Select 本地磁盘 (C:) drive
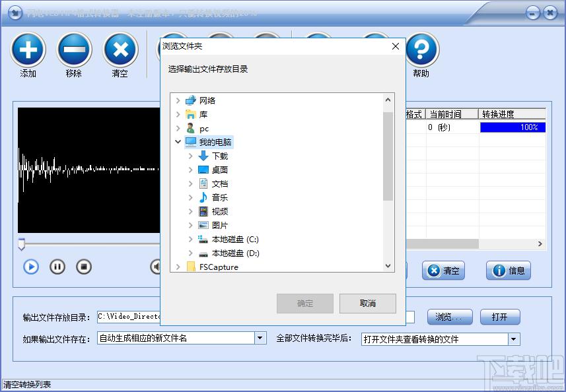Screen dimensions: 566x392 [235, 239]
